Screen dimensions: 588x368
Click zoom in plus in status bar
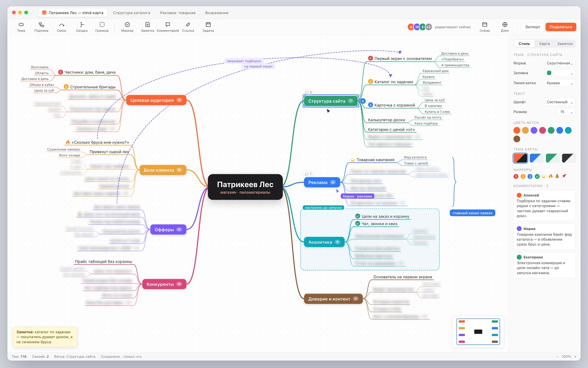coord(575,357)
